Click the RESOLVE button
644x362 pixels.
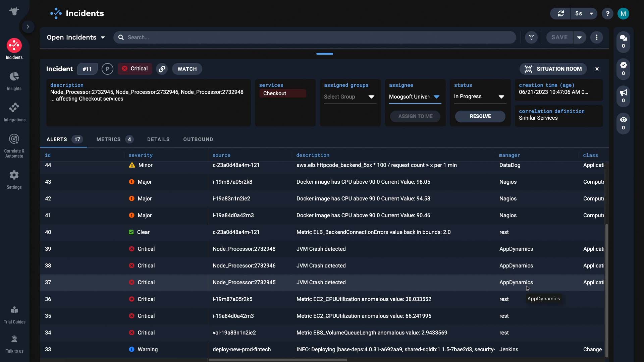click(x=480, y=116)
